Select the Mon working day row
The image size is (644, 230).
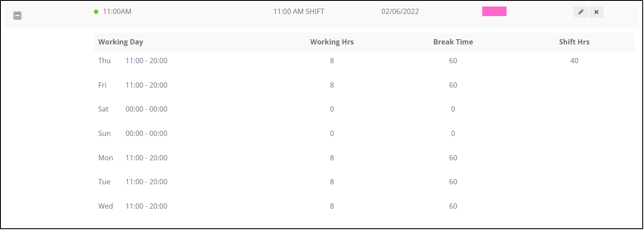(364, 158)
